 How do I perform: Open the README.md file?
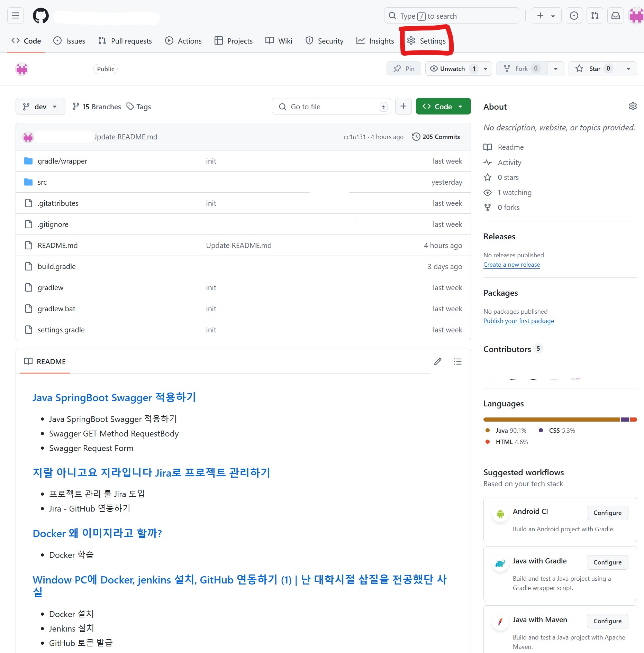click(58, 245)
